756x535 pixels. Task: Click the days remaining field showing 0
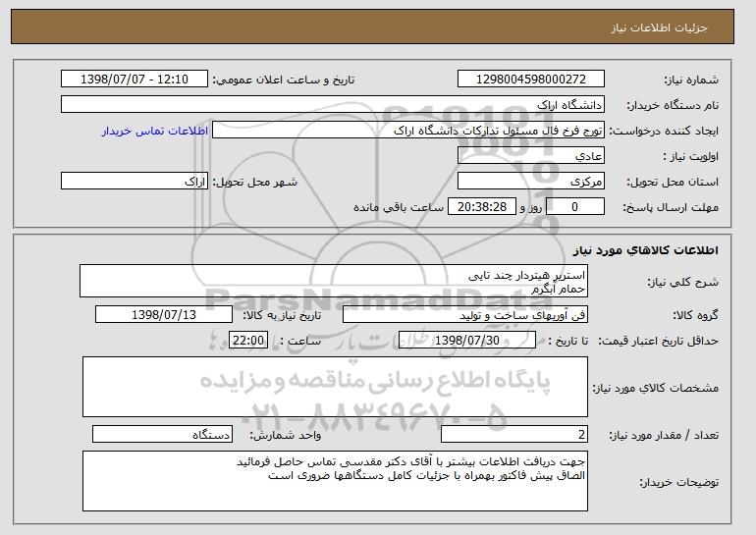tap(574, 207)
